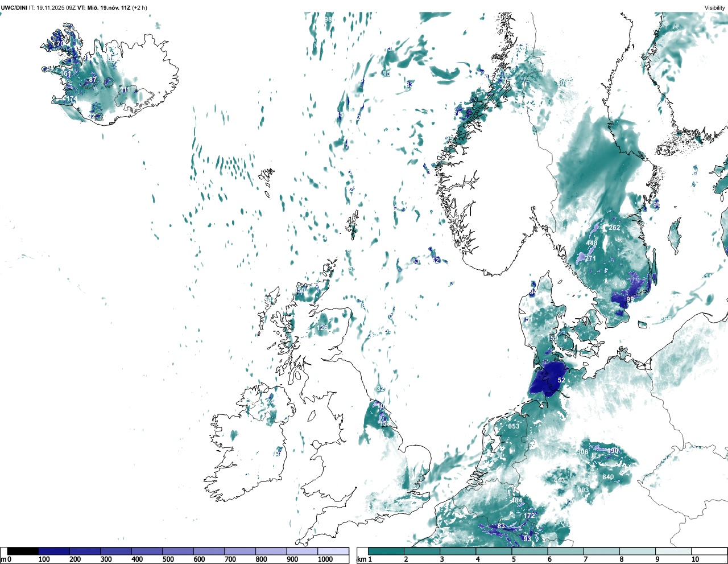Click the 6–7 km legend swatch

(x=565, y=551)
